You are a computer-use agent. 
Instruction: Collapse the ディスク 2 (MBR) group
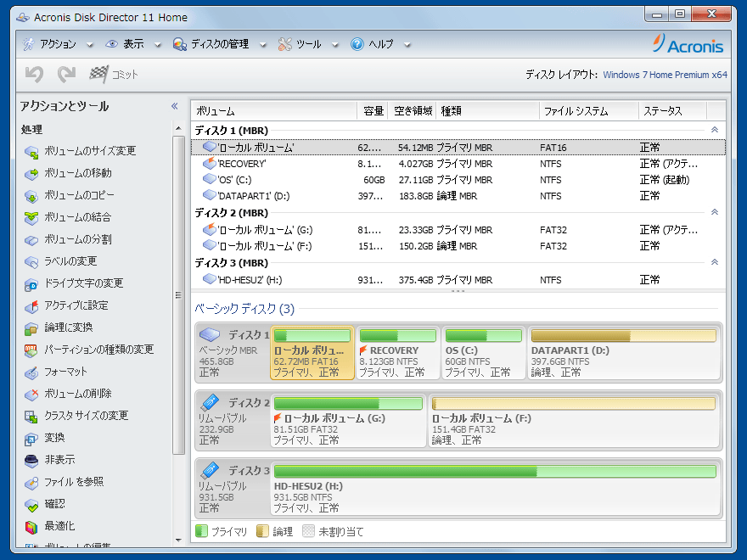click(715, 212)
